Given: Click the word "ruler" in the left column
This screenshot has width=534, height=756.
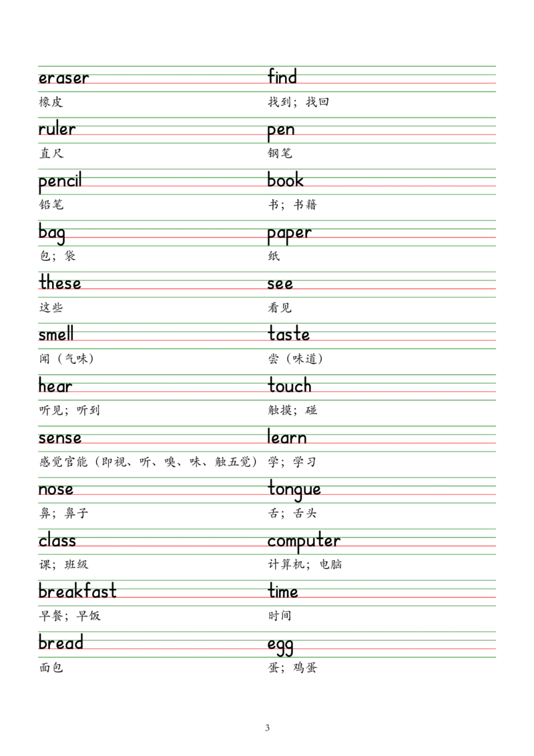Looking at the screenshot, I should [x=56, y=130].
